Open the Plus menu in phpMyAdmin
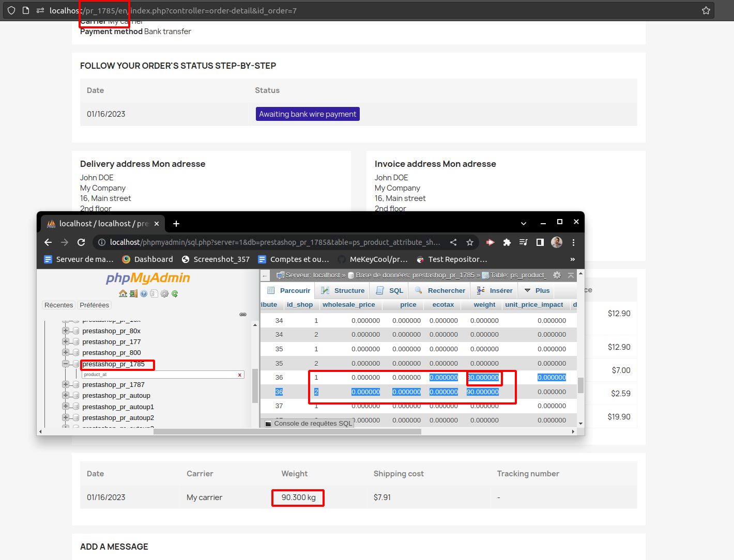The image size is (734, 560). point(536,290)
